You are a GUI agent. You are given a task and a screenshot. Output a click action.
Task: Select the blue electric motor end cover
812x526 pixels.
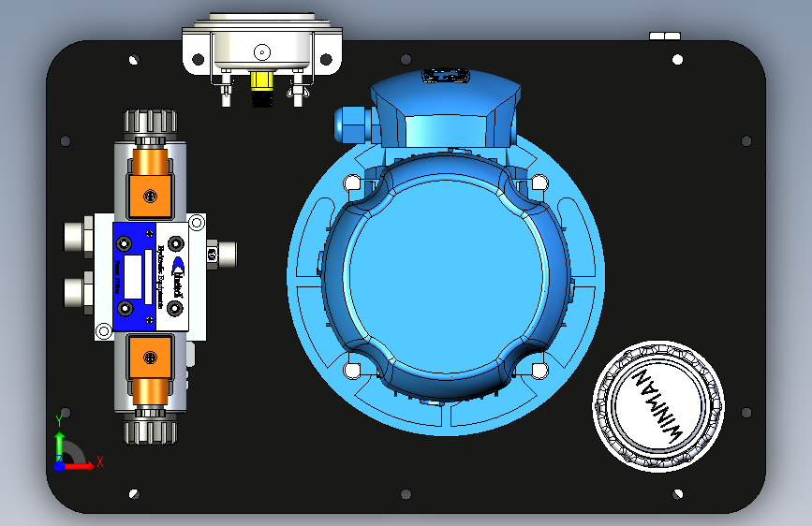[447, 277]
